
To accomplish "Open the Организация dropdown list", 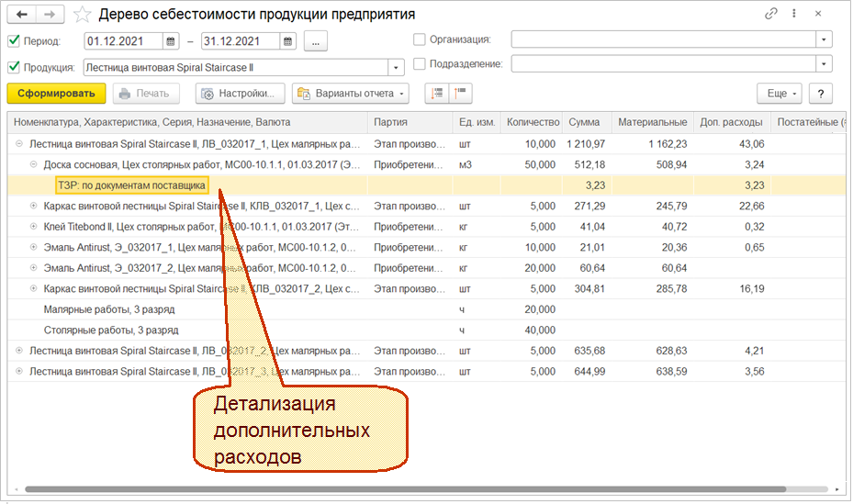I will 824,40.
